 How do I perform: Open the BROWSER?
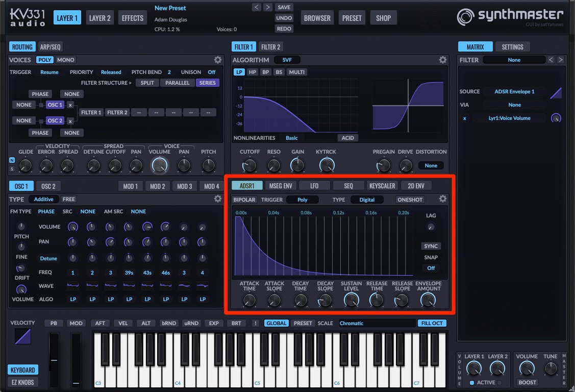[317, 18]
